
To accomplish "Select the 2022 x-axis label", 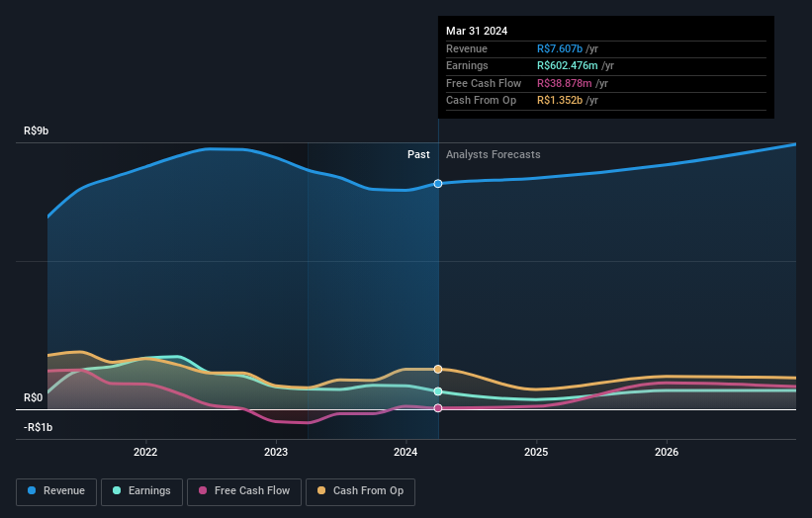I will pyautogui.click(x=145, y=452).
